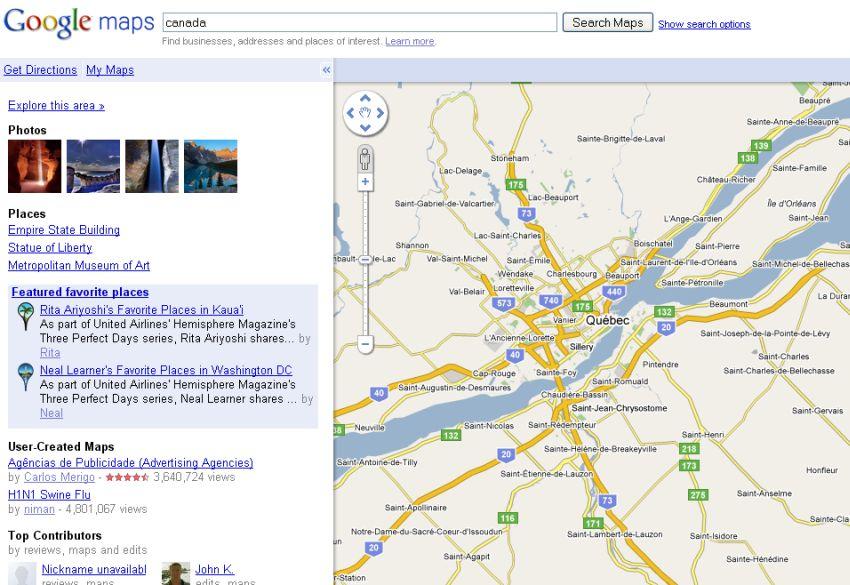Click the Saint-Jean-Chrysostome label on the map

pyautogui.click(x=619, y=408)
